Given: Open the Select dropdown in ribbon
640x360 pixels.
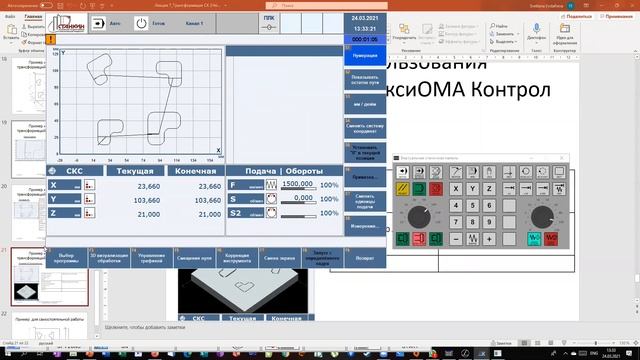Looking at the screenshot, I should point(504,42).
